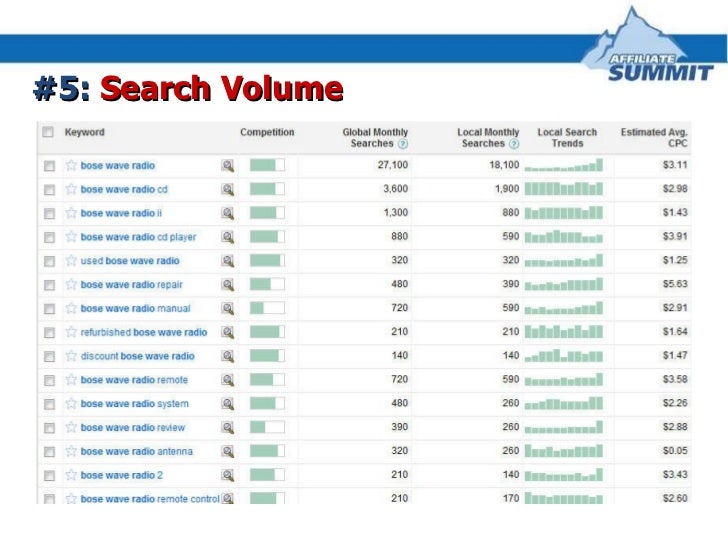The image size is (728, 546).
Task: Open magnifier icon for 'bose wave radio cd player'
Action: pyautogui.click(x=228, y=237)
